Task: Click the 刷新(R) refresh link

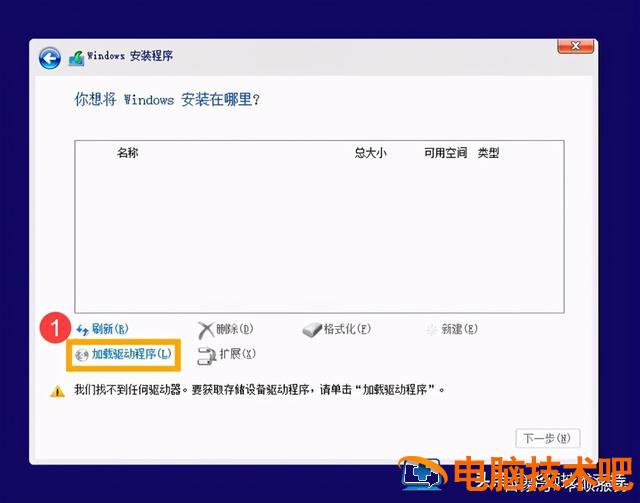Action: point(110,329)
